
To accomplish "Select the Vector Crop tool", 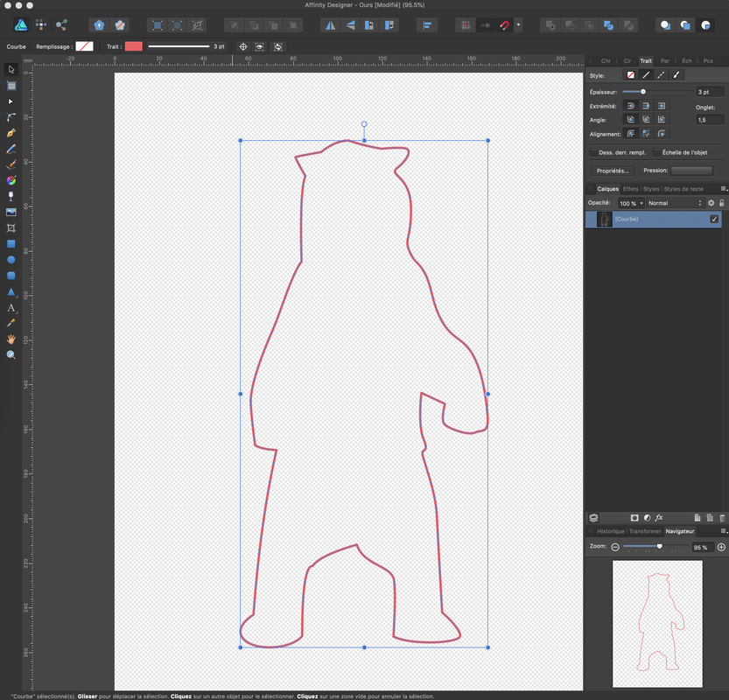I will [x=11, y=227].
